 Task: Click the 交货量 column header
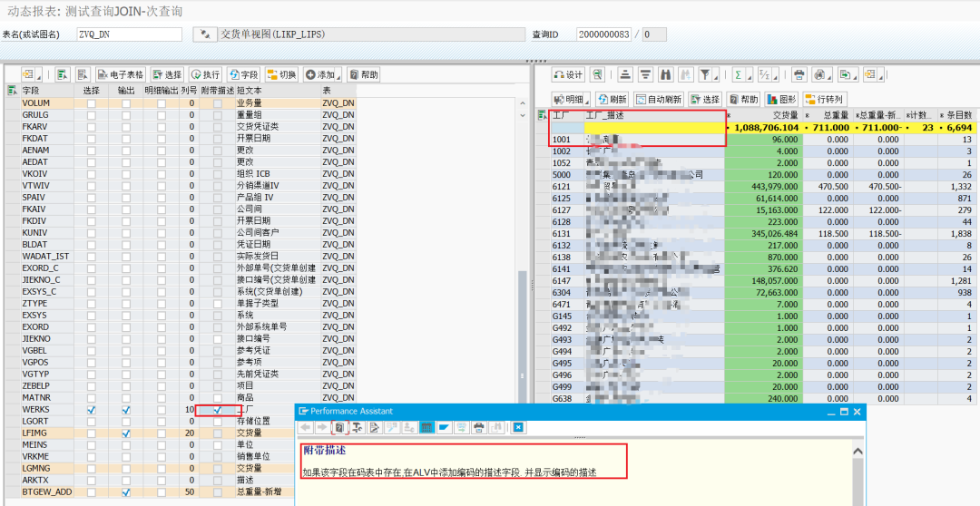(x=763, y=115)
